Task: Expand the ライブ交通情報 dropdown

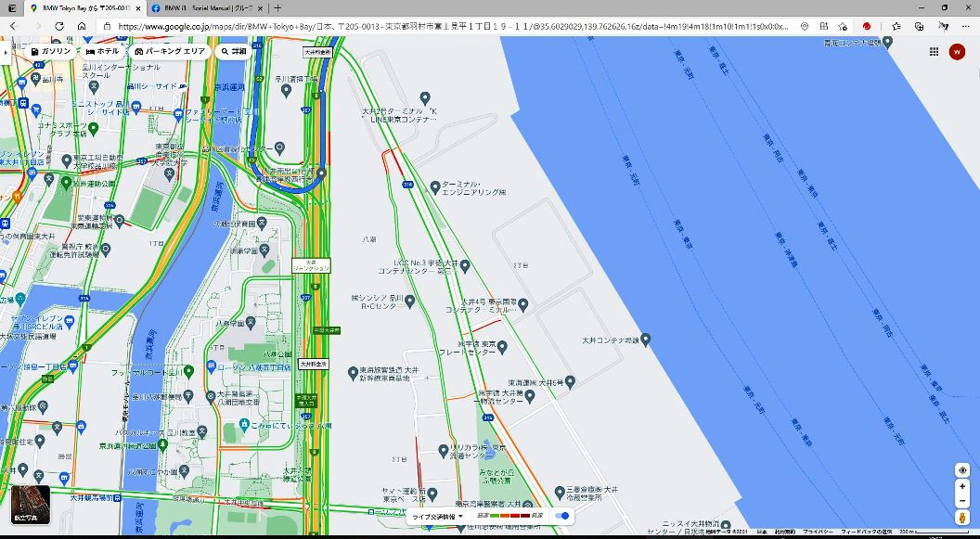Action: click(x=437, y=517)
